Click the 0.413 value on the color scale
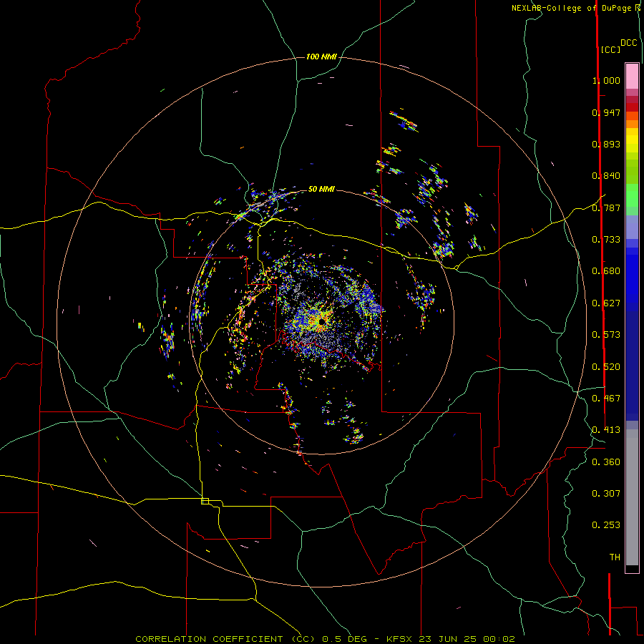This screenshot has width=644, height=644. [606, 430]
